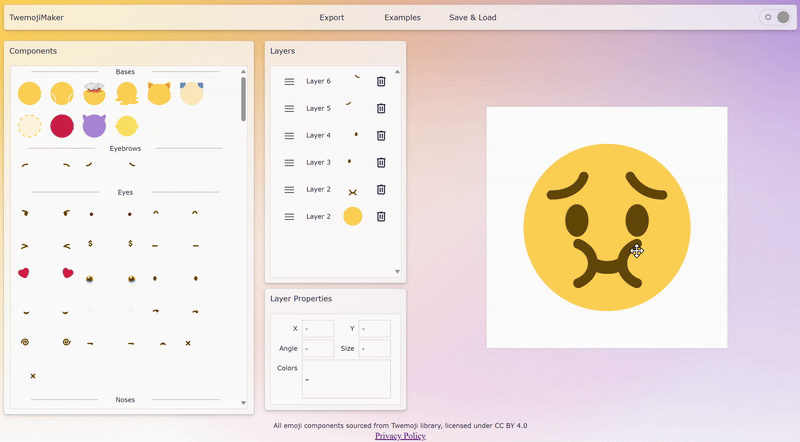Select the yellow base thumbnail in bottom layer

[x=352, y=216]
